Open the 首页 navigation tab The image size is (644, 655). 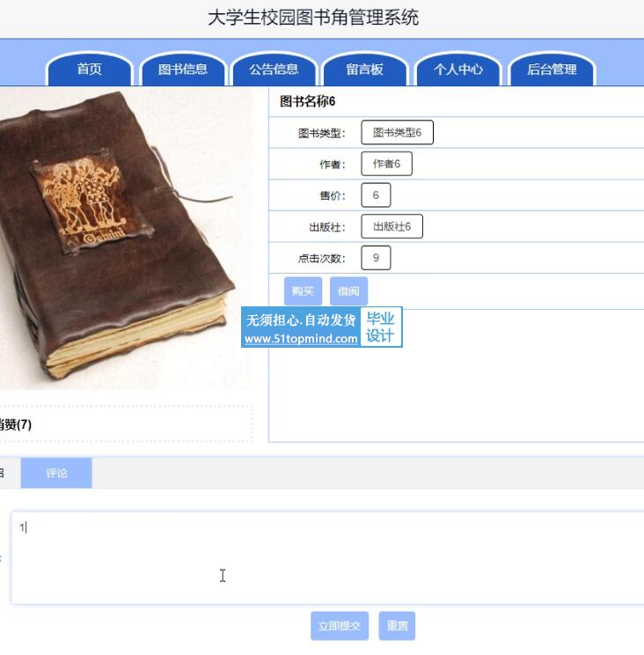90,70
